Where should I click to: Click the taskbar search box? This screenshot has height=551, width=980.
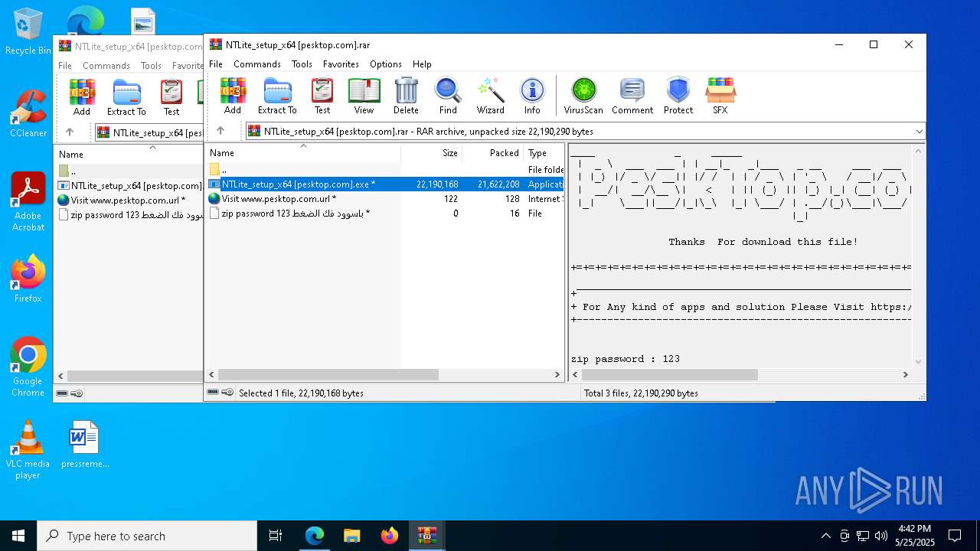147,536
